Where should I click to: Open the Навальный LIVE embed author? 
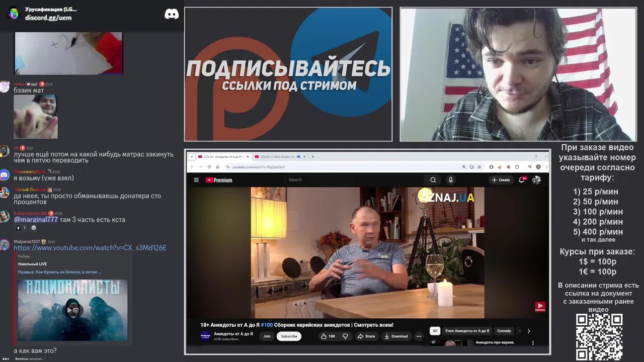point(32,264)
